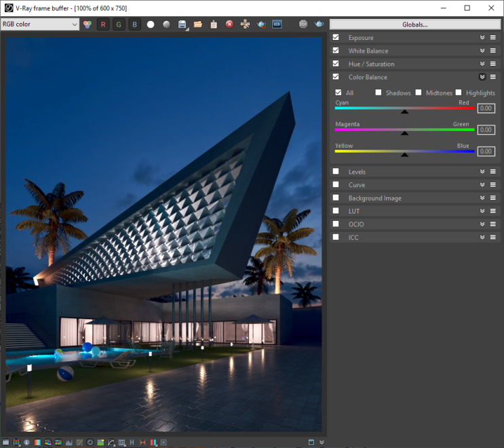
Task: Toggle the red R channel button
Action: pyautogui.click(x=103, y=24)
